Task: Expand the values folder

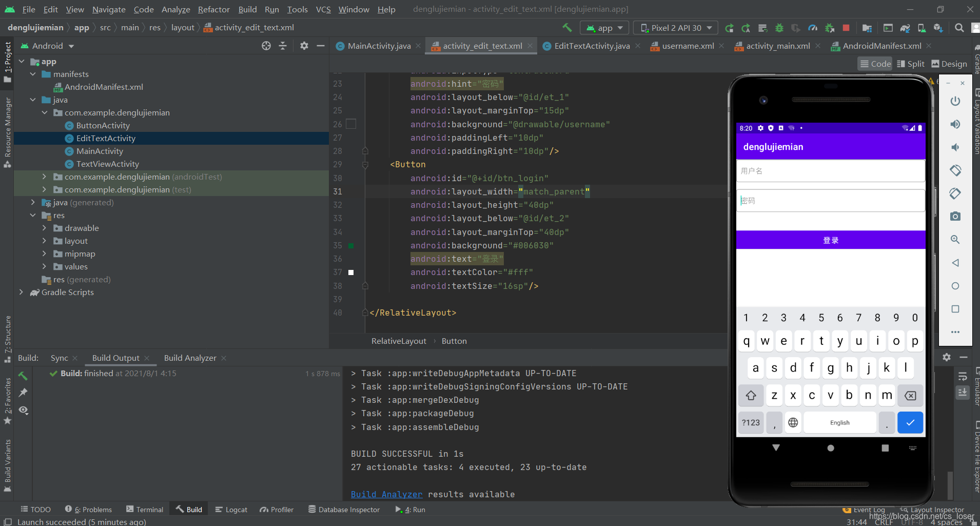Action: 44,266
